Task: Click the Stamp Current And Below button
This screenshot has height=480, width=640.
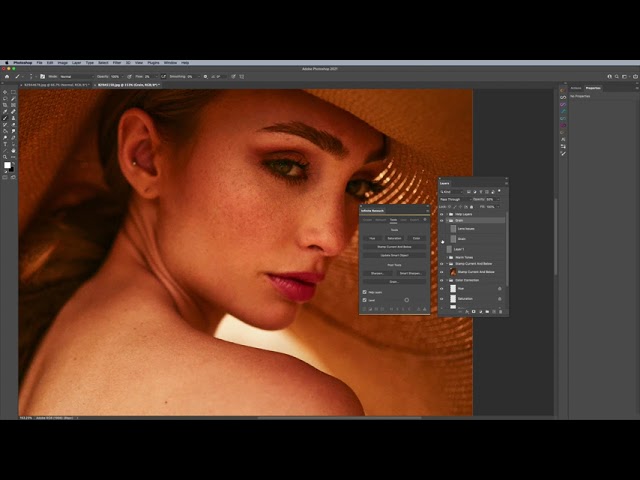Action: tap(394, 246)
